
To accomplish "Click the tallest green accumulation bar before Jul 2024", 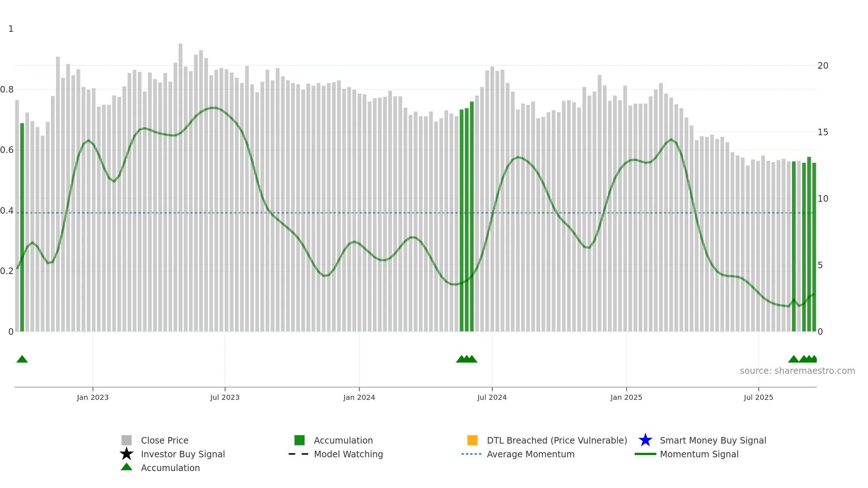I will (472, 217).
